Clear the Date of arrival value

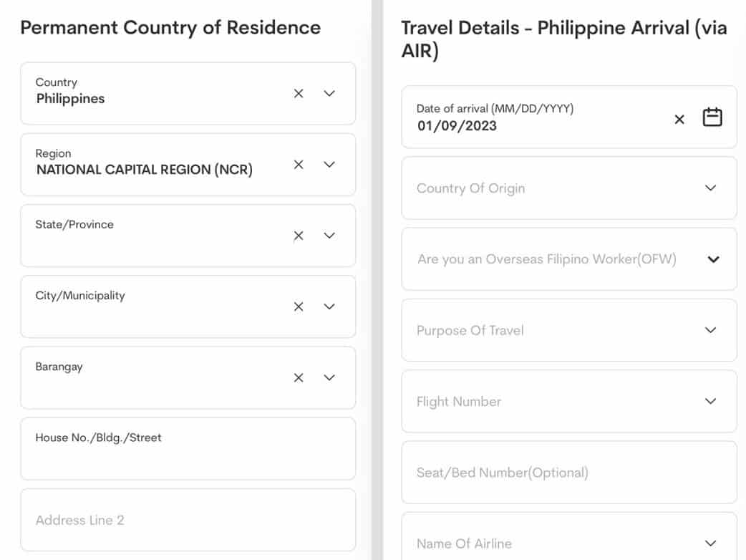tap(679, 120)
